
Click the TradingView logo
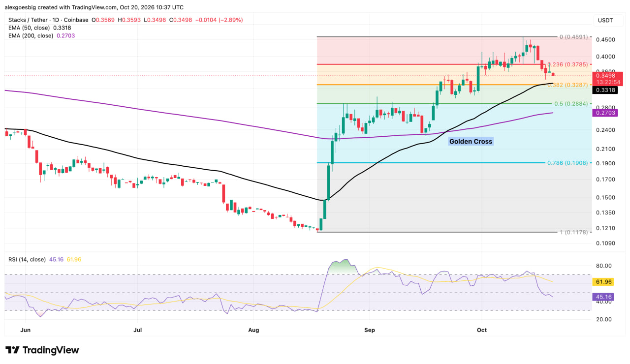42,350
